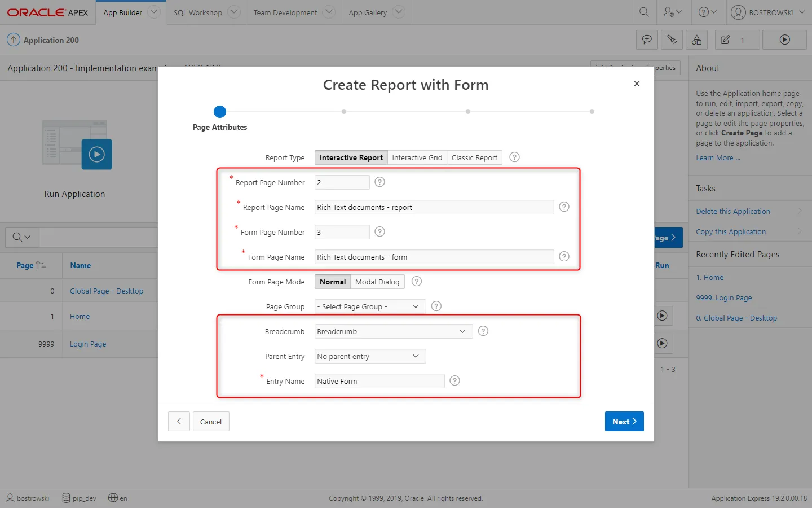
Task: Select Interactive Grid report type
Action: click(x=417, y=158)
